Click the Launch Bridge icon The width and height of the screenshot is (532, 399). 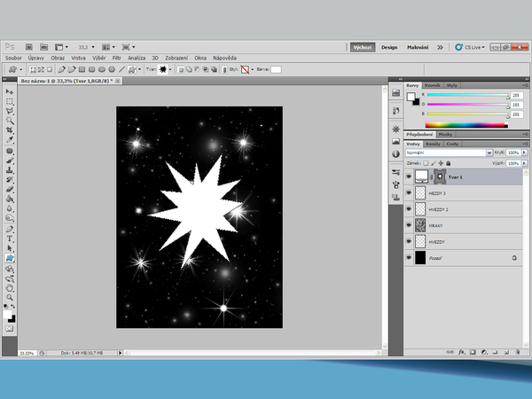29,47
